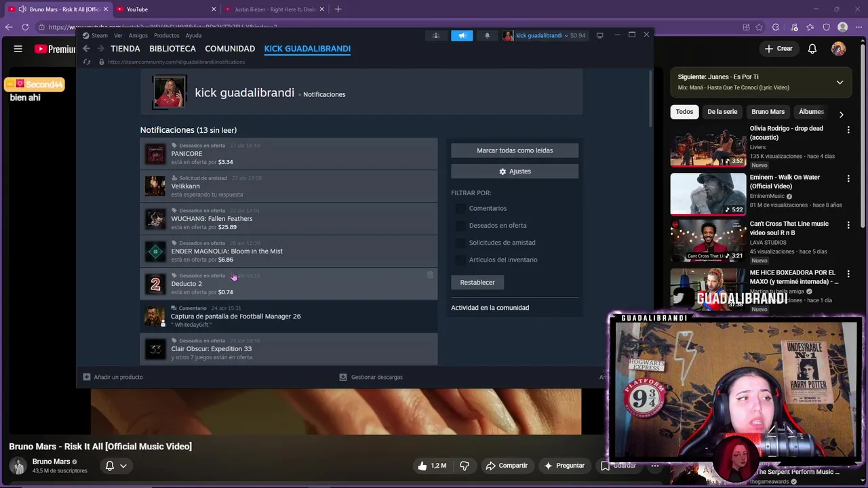Open a new browser tab
The image size is (868, 488).
pos(338,9)
